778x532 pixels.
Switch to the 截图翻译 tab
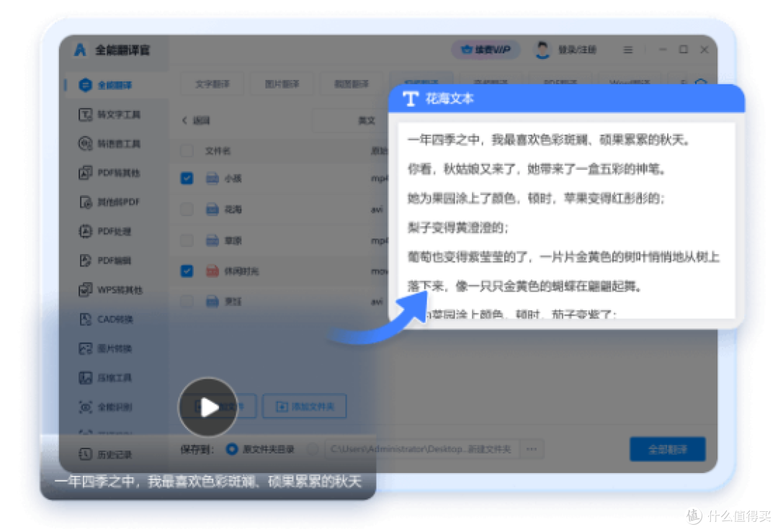(x=352, y=84)
